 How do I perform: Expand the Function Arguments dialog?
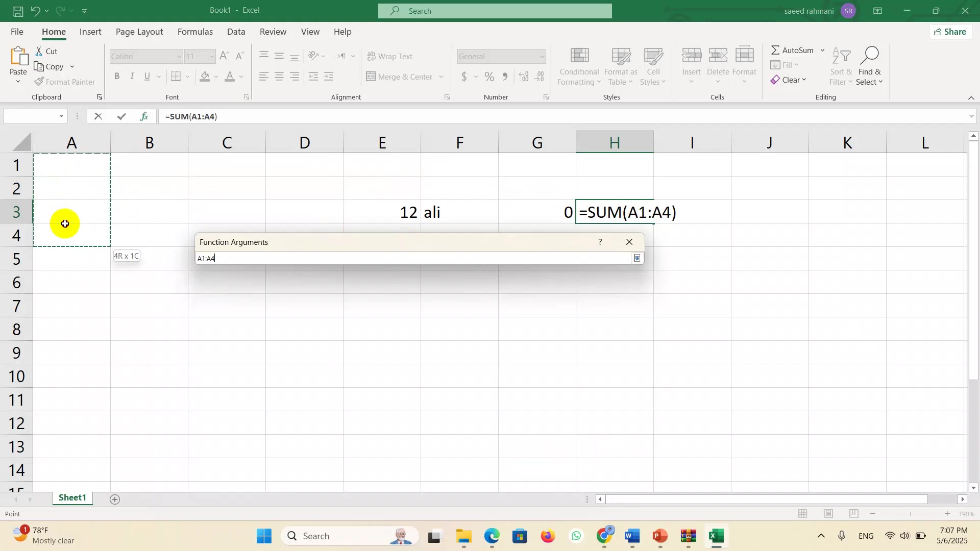point(636,259)
